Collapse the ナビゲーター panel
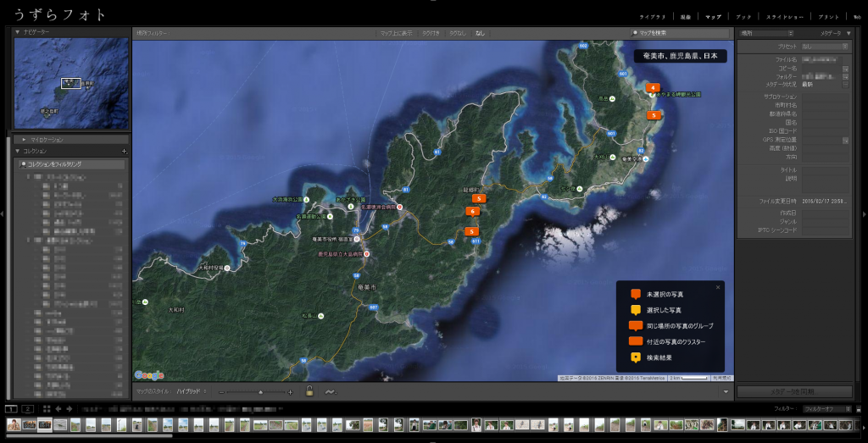Screen dimensions: 868x443 [18, 31]
